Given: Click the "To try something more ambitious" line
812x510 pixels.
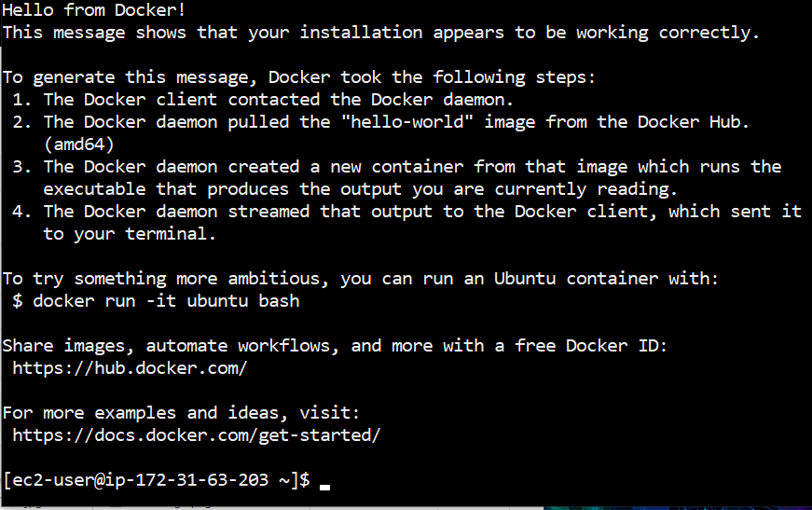Looking at the screenshot, I should (361, 279).
